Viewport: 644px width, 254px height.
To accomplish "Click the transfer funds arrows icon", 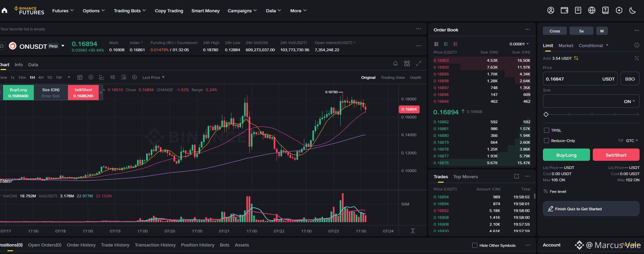I will coord(576,58).
